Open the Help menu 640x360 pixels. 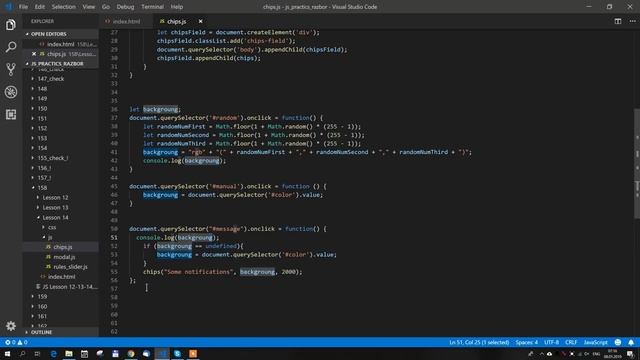[x=177, y=7]
